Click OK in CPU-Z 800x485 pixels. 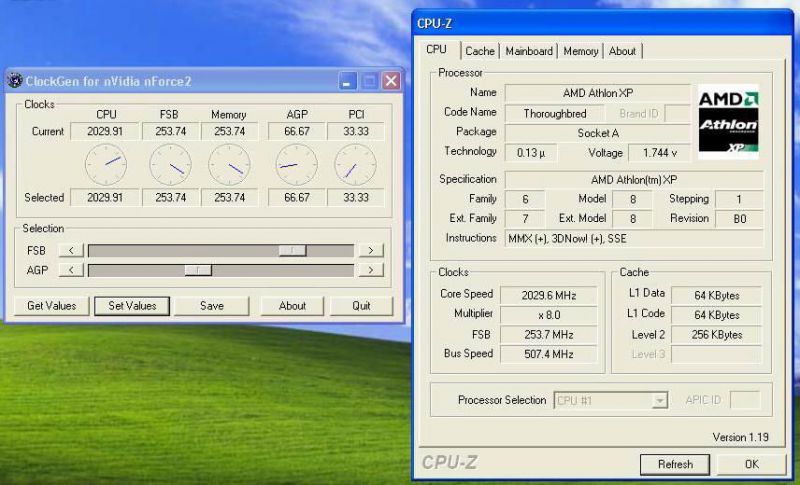[752, 464]
